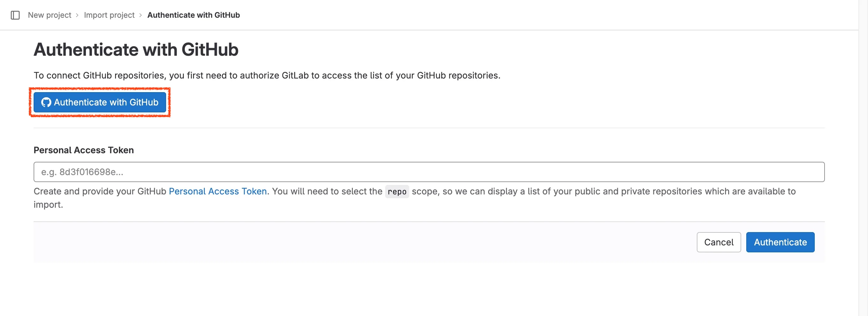Click the bold "Personal Access Token" field label

(x=84, y=150)
